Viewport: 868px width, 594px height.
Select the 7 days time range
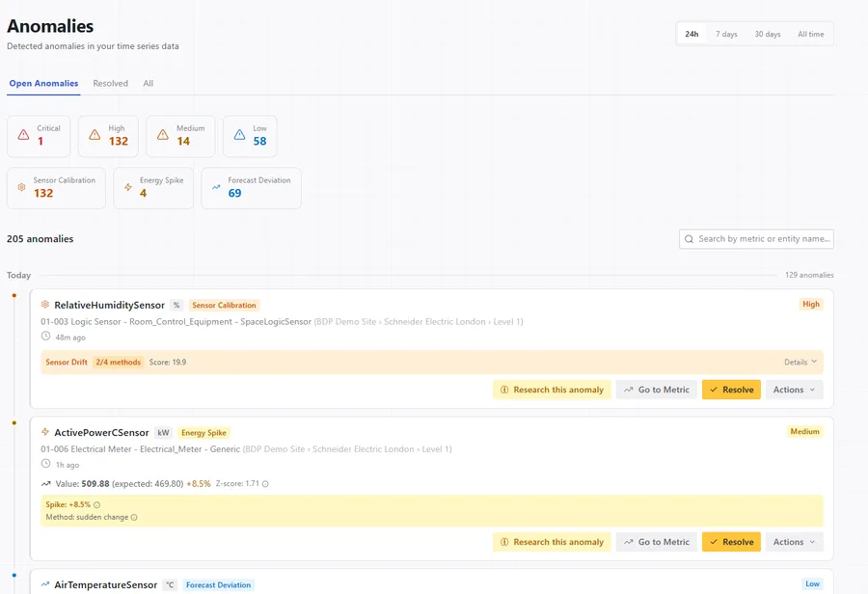(728, 34)
